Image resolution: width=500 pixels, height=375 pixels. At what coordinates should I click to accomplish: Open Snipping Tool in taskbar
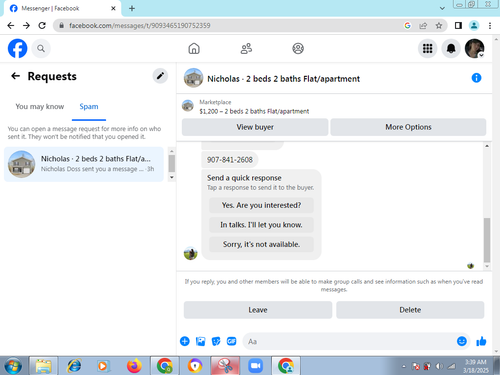pos(225,366)
